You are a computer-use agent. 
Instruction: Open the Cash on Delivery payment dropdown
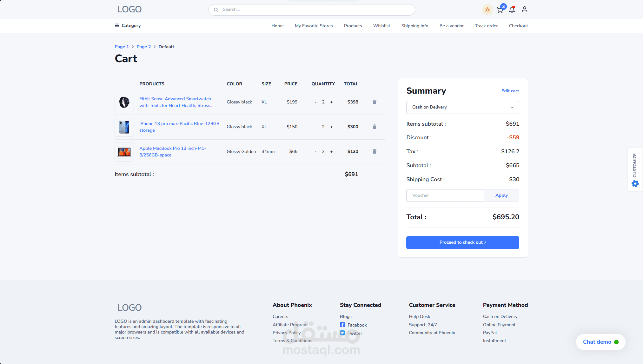pyautogui.click(x=462, y=107)
